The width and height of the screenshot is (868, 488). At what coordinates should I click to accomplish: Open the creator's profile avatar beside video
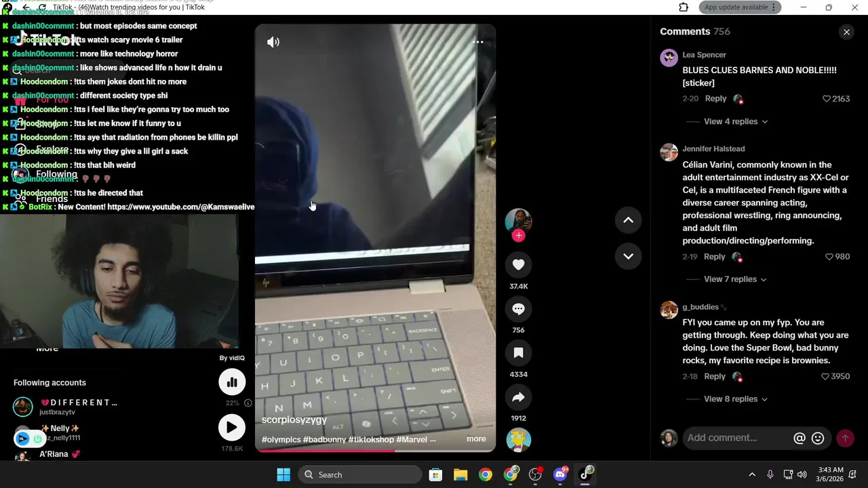pos(518,220)
